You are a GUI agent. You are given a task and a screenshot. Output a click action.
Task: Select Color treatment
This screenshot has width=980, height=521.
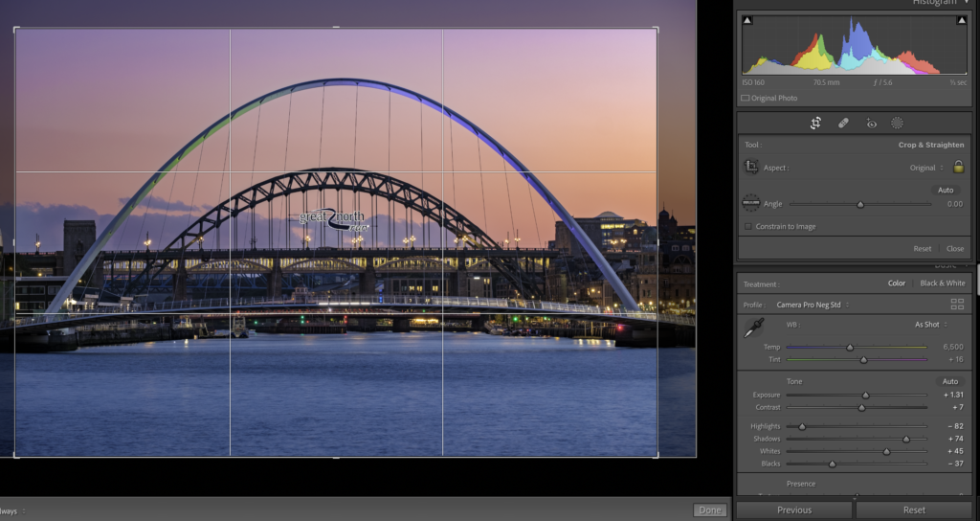896,283
